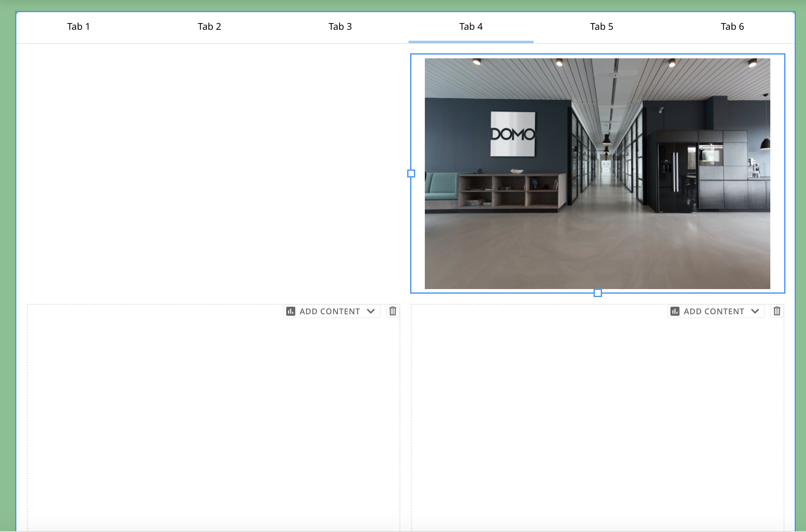Click the chart icon in the right Add Content bar
This screenshot has width=806, height=532.
coord(675,311)
